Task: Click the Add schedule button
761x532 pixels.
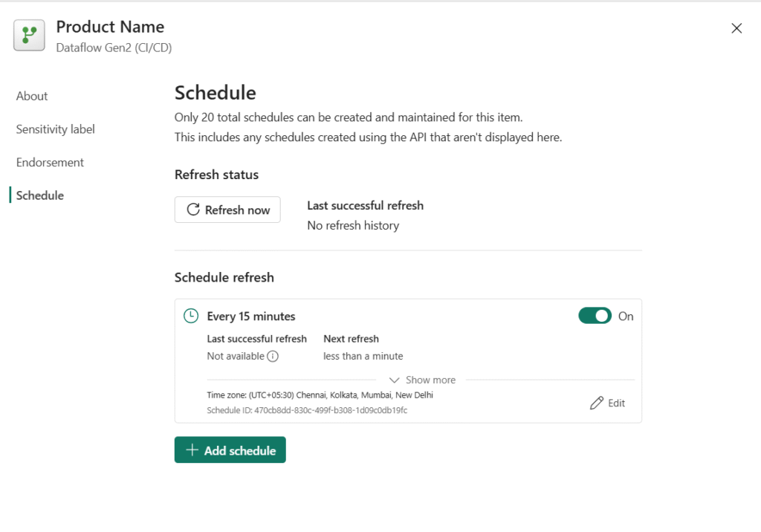Action: tap(230, 450)
